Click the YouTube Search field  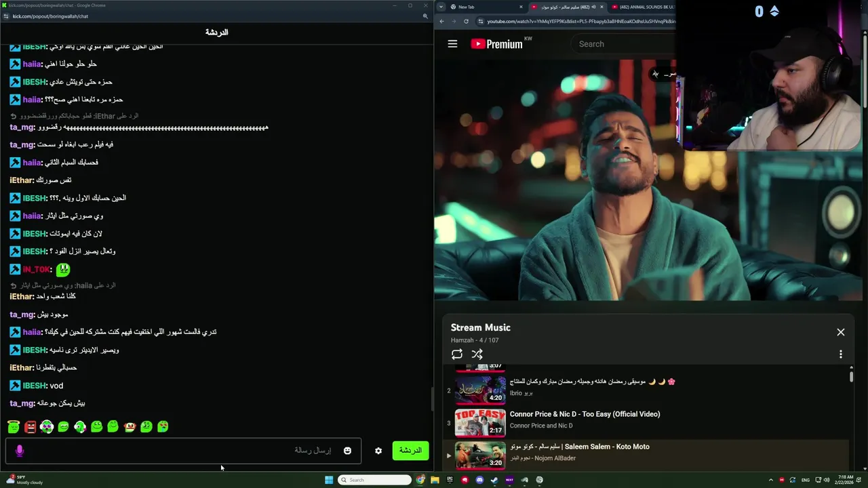click(x=624, y=44)
